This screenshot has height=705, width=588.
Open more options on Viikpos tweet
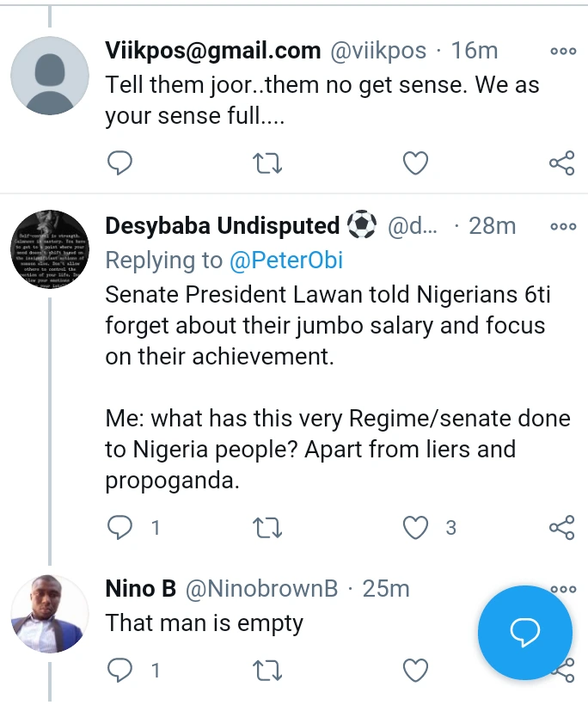coord(563,52)
